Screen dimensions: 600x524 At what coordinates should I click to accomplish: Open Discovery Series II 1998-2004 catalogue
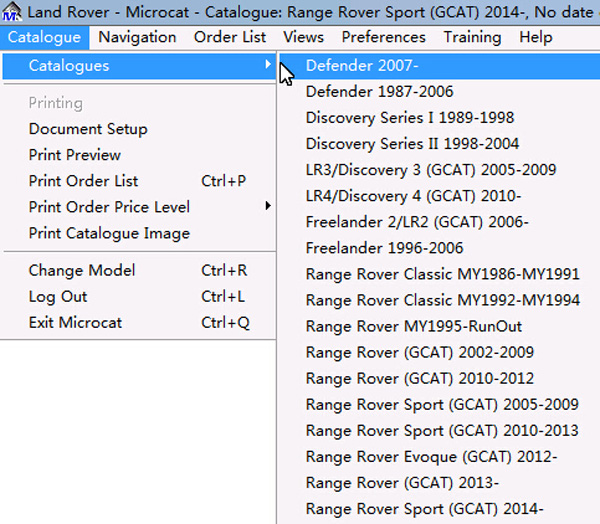point(440,144)
